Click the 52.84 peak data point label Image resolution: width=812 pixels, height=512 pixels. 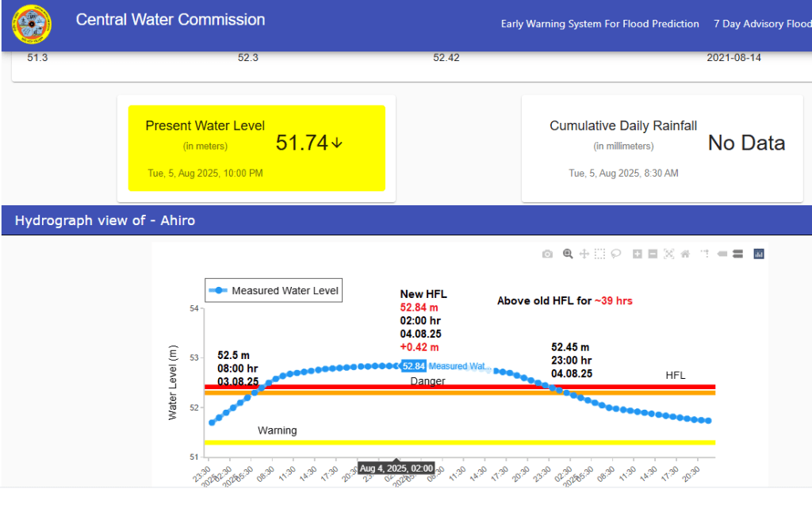413,366
